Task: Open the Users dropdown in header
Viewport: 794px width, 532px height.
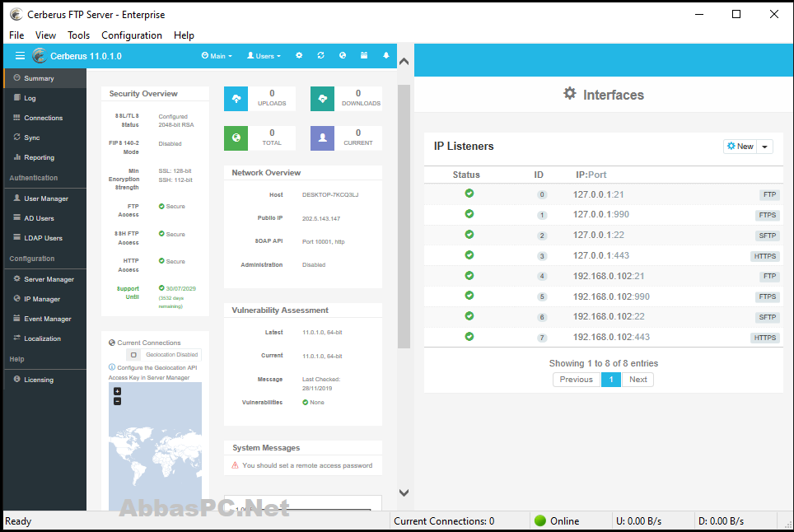Action: (264, 56)
